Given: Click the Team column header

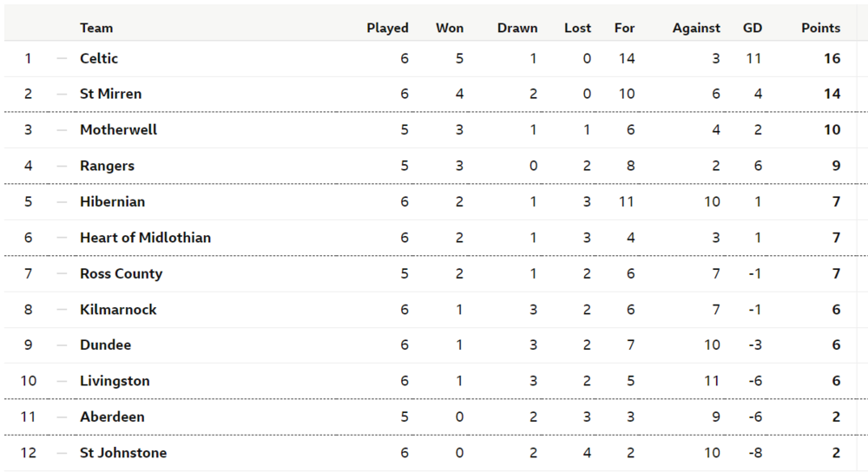Looking at the screenshot, I should click(x=96, y=28).
